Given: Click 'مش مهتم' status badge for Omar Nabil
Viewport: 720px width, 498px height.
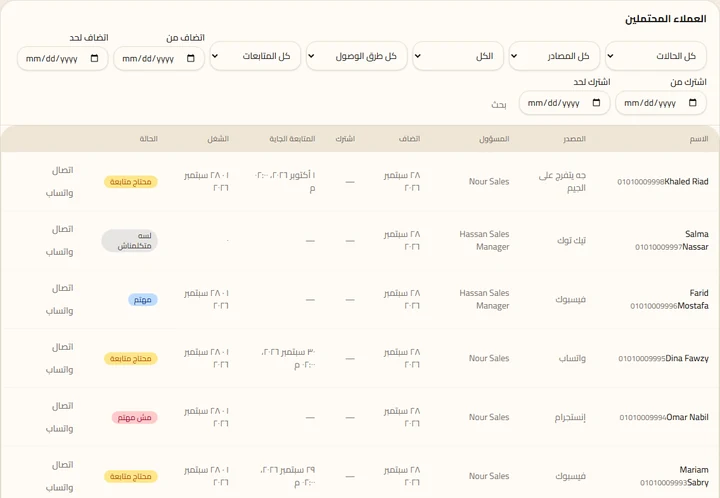Looking at the screenshot, I should (135, 417).
